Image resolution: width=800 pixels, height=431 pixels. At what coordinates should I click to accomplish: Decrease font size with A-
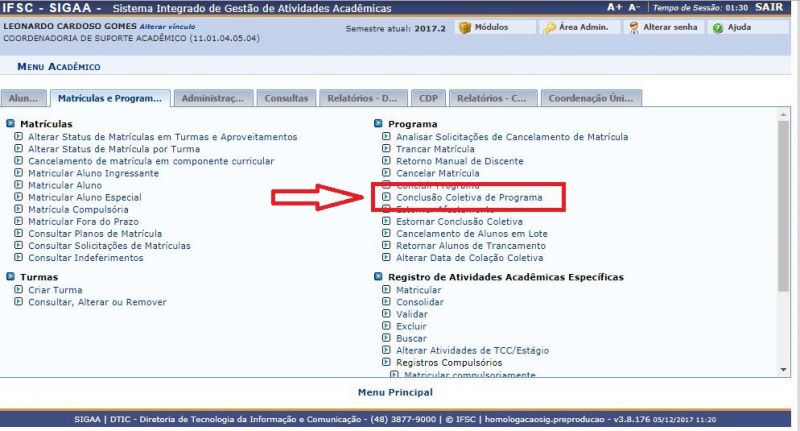click(x=634, y=7)
